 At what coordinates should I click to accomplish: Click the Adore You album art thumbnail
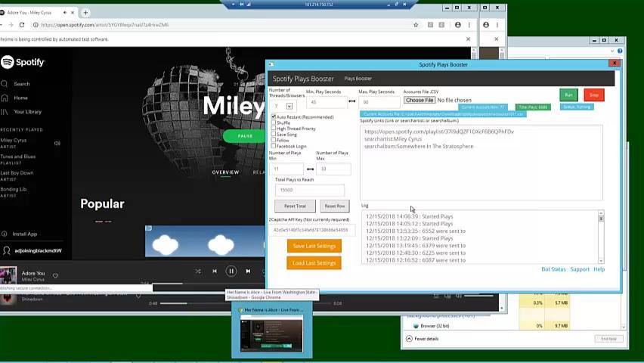(8, 275)
